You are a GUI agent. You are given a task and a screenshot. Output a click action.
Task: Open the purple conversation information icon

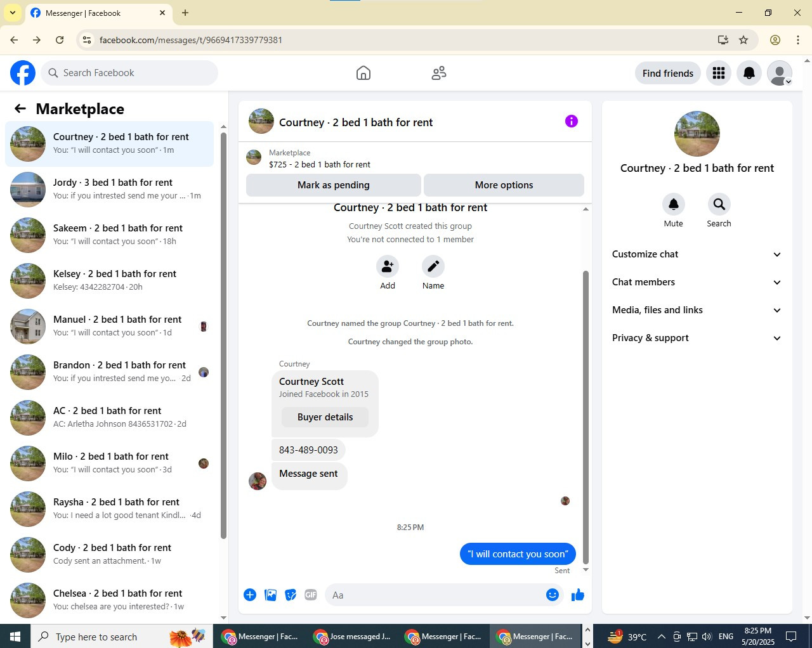pos(572,121)
